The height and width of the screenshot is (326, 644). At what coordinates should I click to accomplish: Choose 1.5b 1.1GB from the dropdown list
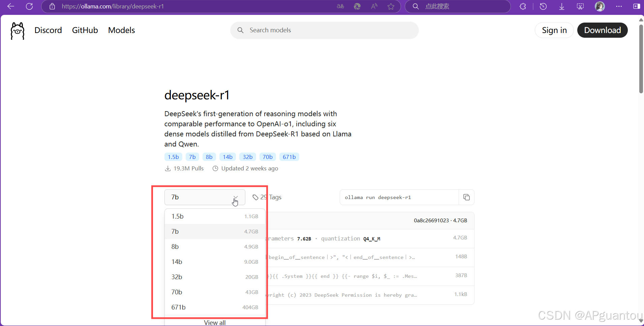tap(215, 217)
